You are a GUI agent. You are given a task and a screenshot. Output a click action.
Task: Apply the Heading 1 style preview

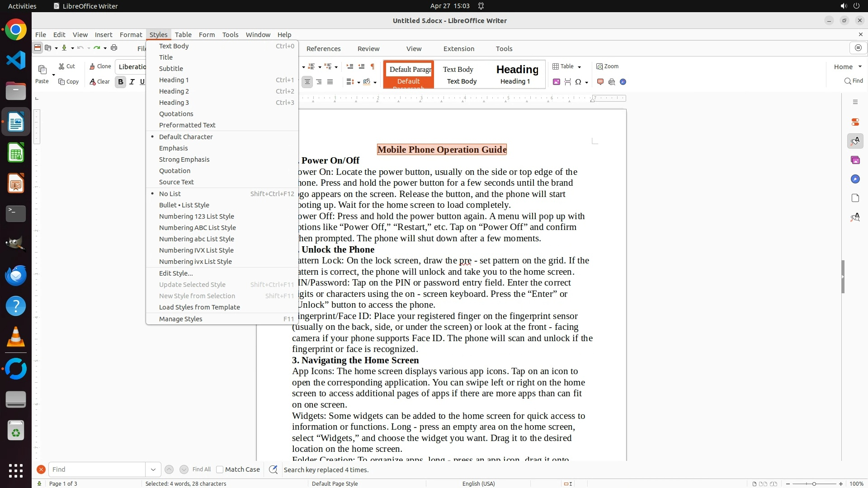pyautogui.click(x=517, y=74)
